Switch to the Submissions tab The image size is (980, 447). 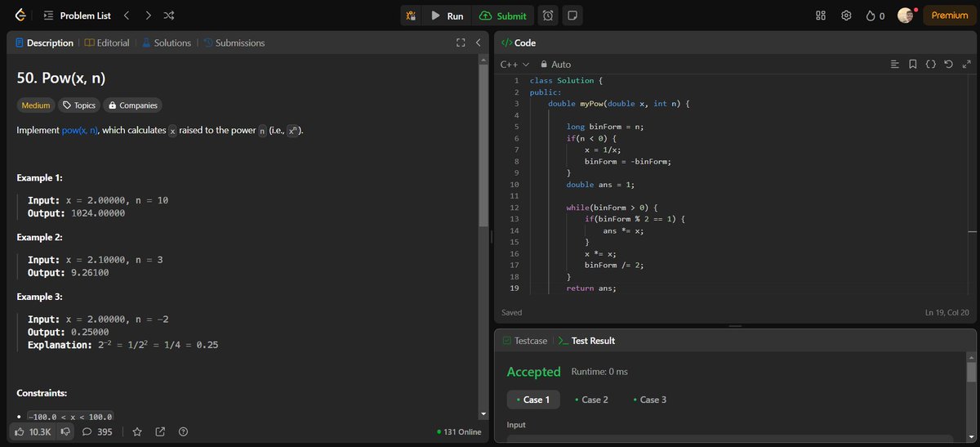tap(234, 42)
